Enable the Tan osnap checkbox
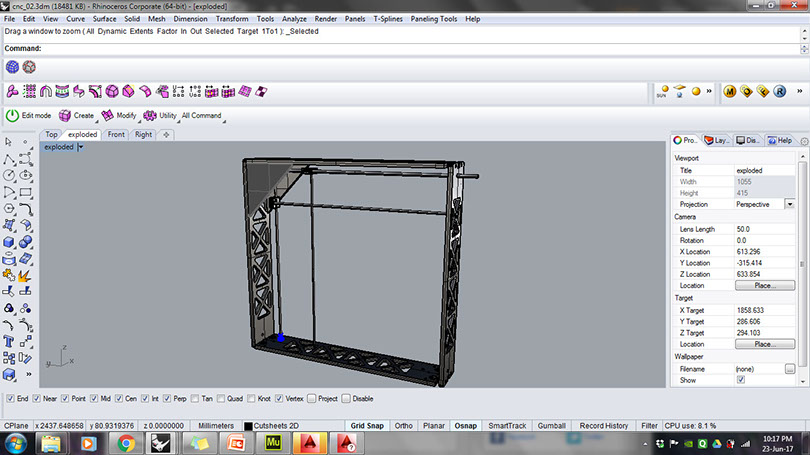The height and width of the screenshot is (455, 810). [194, 399]
